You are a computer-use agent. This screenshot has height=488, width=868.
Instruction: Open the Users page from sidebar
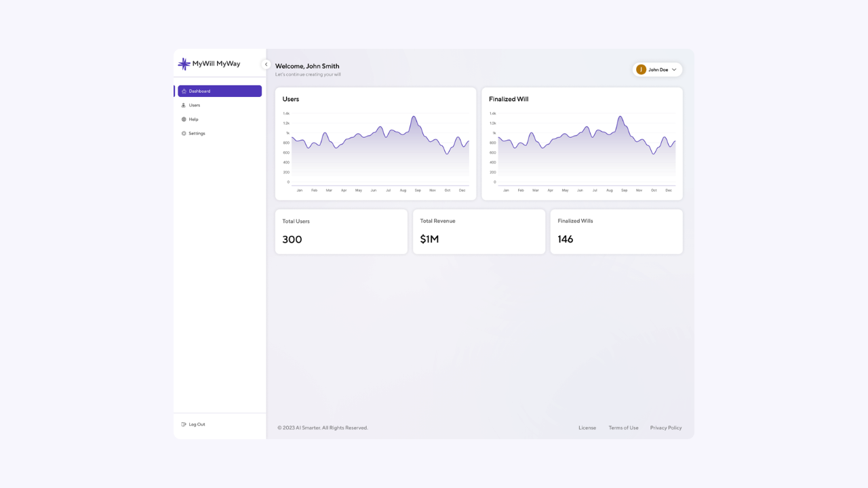pyautogui.click(x=195, y=106)
